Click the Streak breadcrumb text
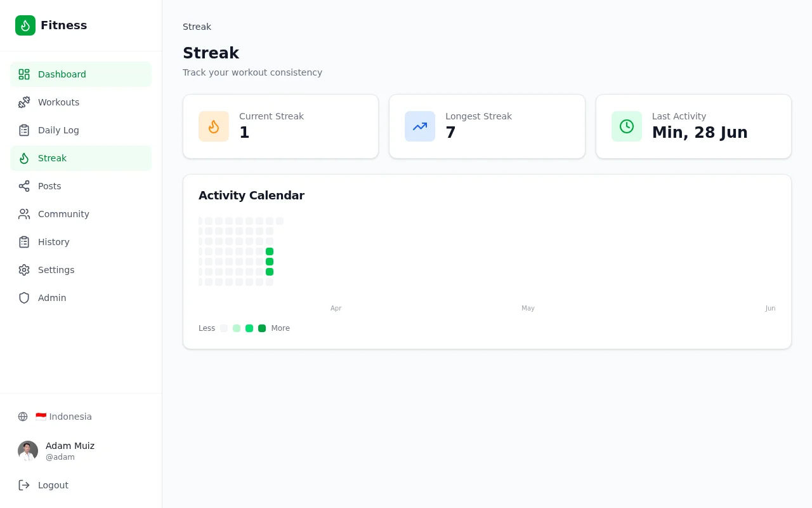Image resolution: width=812 pixels, height=508 pixels. click(x=197, y=27)
